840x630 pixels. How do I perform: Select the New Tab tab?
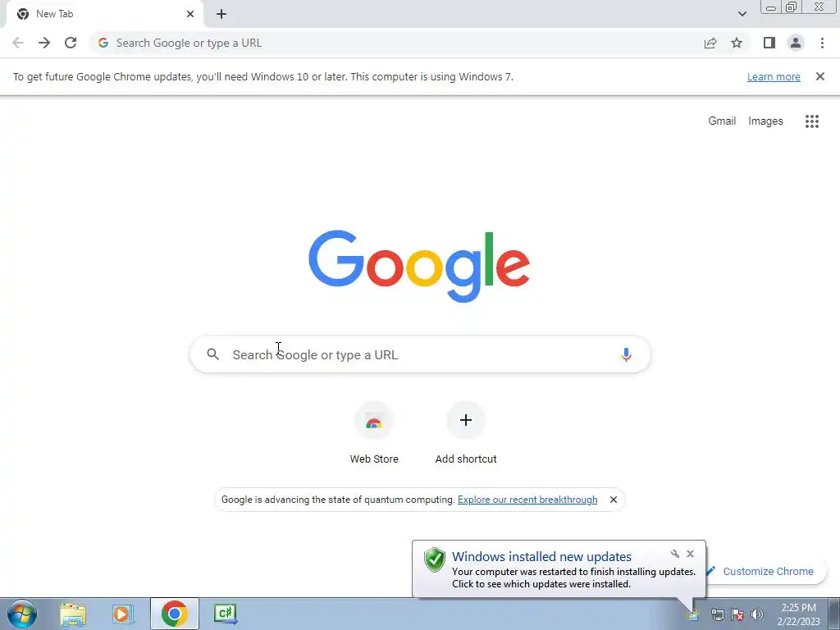pos(105,15)
